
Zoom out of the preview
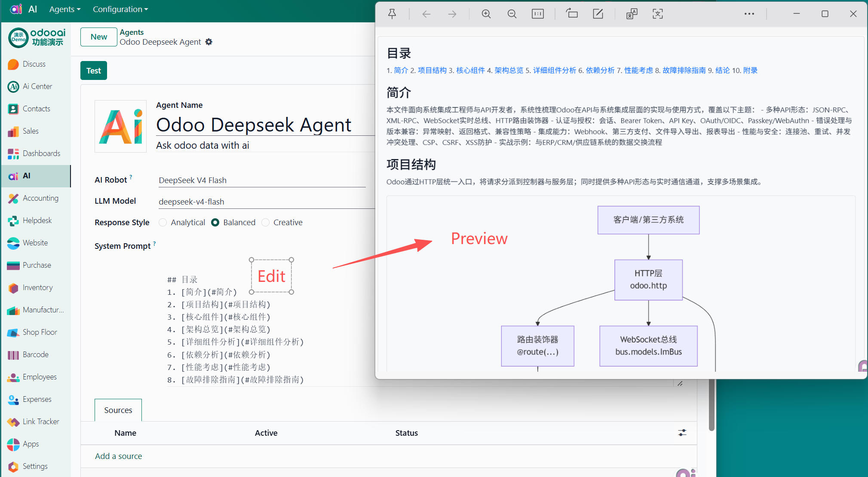click(512, 14)
